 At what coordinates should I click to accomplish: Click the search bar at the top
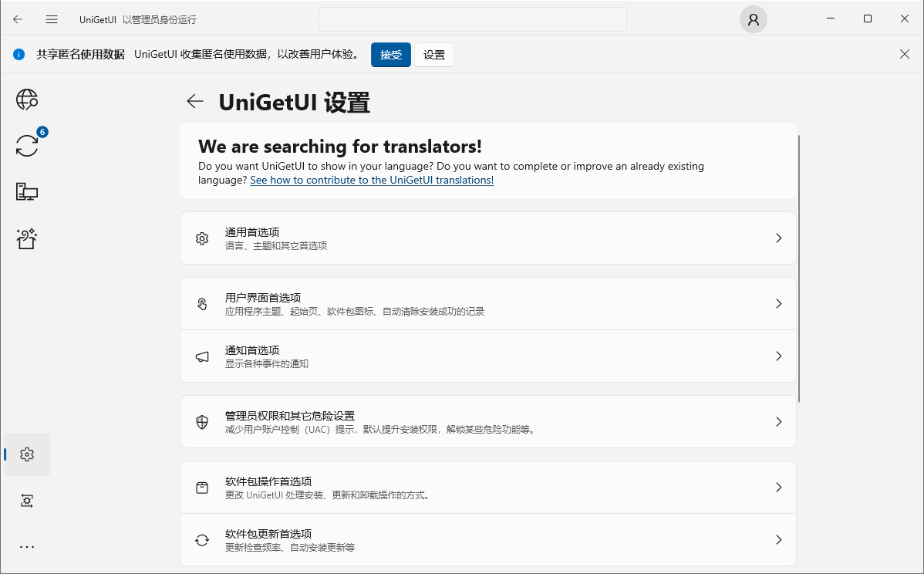point(473,19)
